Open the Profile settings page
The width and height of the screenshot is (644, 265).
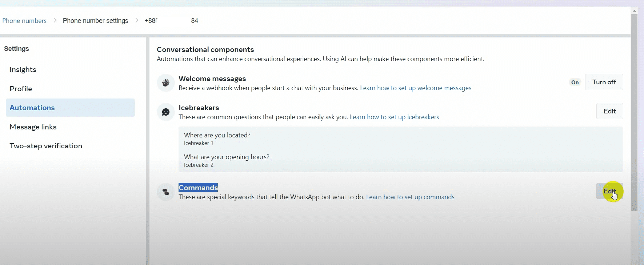coord(21,89)
